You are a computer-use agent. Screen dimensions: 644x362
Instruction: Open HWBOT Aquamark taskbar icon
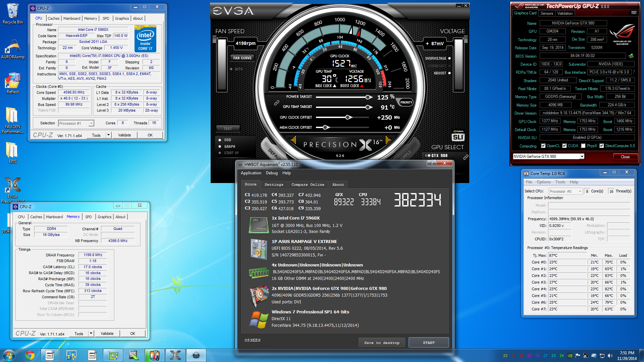click(196, 355)
